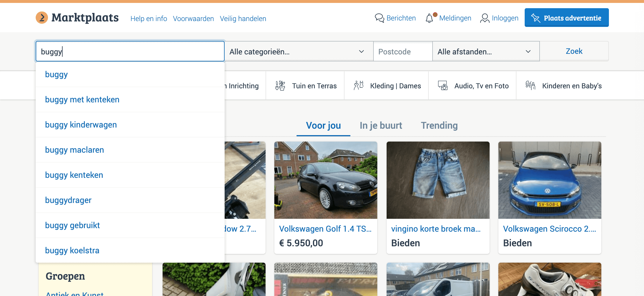Click the Inloggen link text

[505, 18]
